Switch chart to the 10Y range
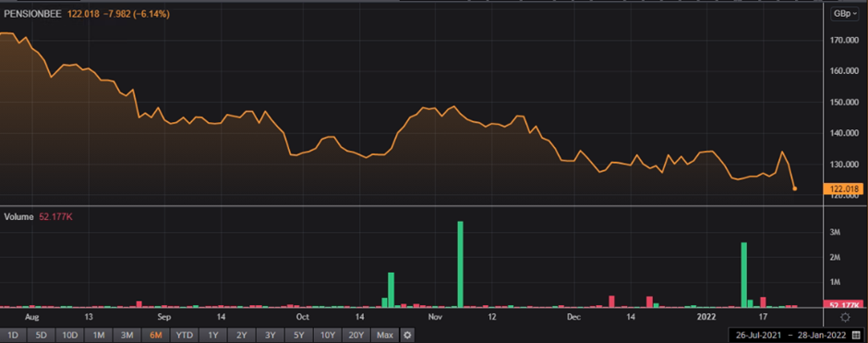Screen dimensions: 868x343 328,336
